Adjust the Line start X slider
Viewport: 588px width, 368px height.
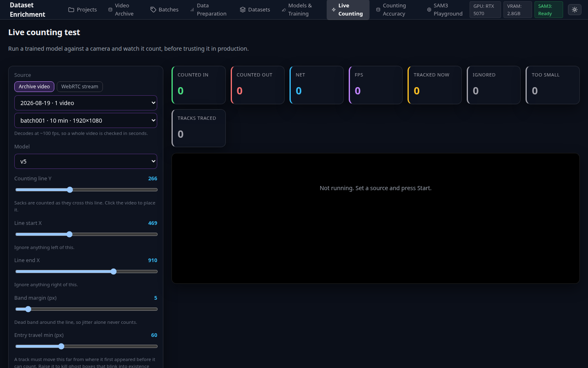[86, 234]
